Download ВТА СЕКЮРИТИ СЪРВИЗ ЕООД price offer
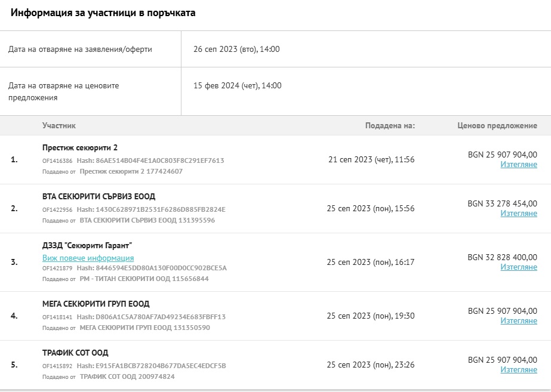 pos(518,214)
